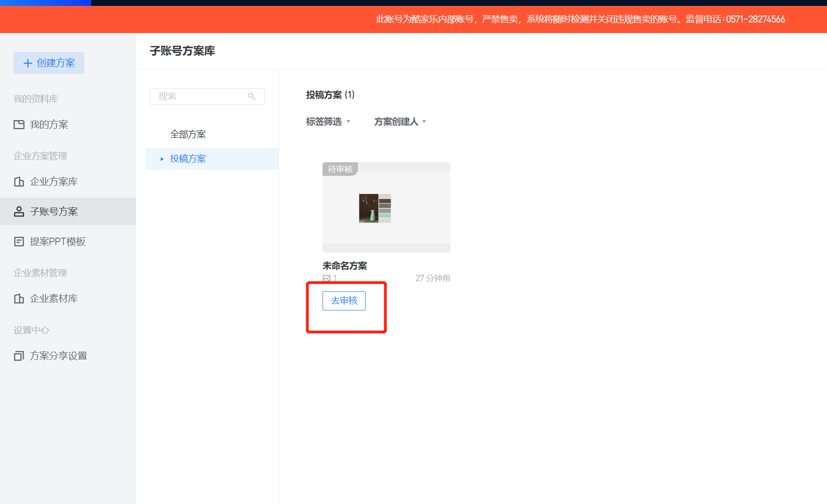The width and height of the screenshot is (827, 504).
Task: Click the image count icon under 未命名方案
Action: point(327,278)
